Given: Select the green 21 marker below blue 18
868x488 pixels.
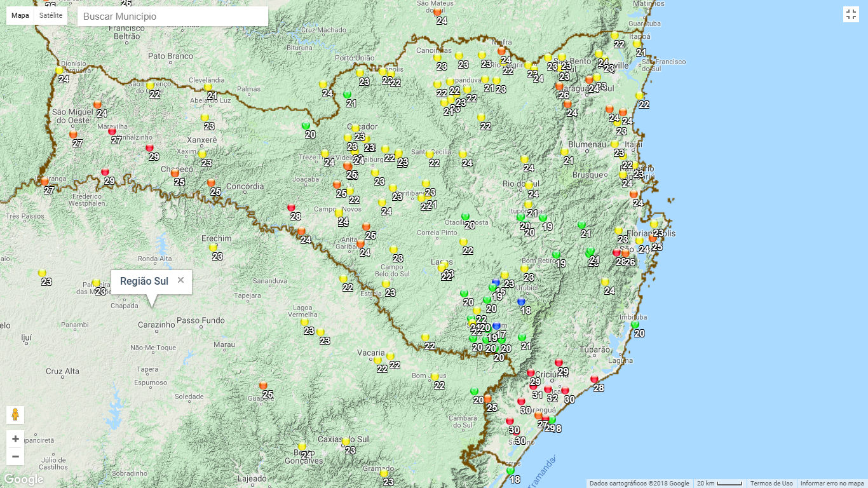Looking at the screenshot, I should click(x=522, y=337).
